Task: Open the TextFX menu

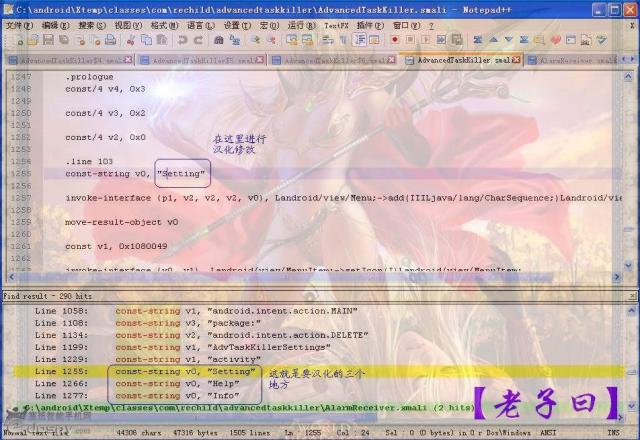Action: 336,25
